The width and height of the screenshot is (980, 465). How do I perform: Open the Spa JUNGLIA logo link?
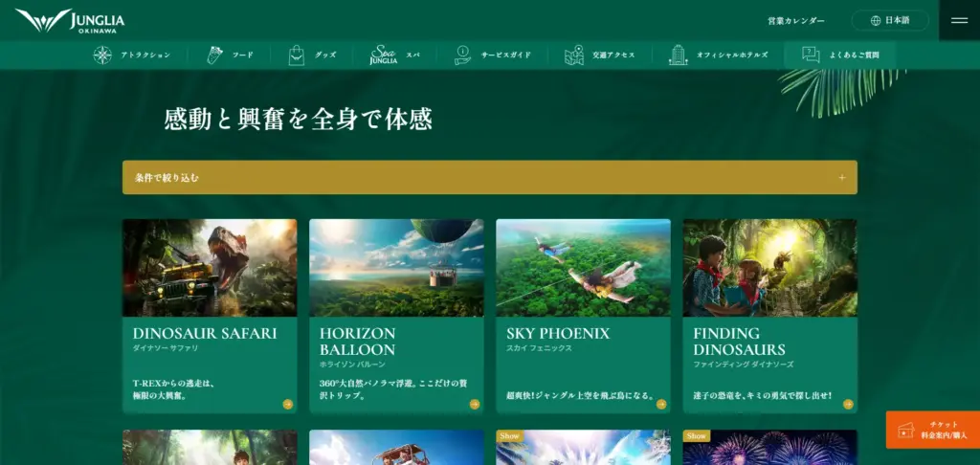[x=384, y=55]
